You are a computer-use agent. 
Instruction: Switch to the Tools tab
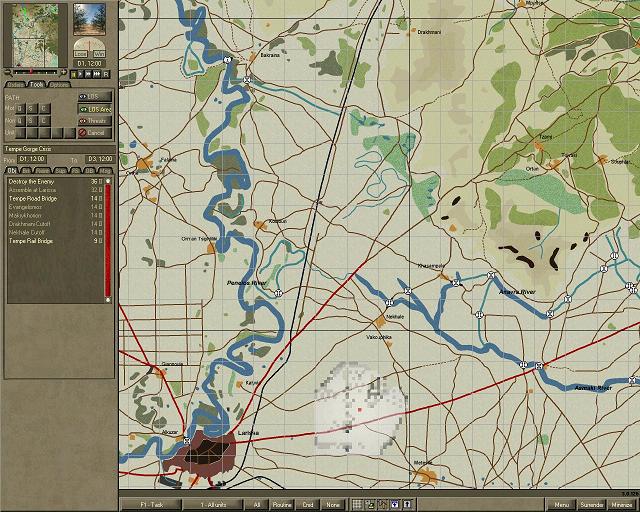[x=37, y=85]
